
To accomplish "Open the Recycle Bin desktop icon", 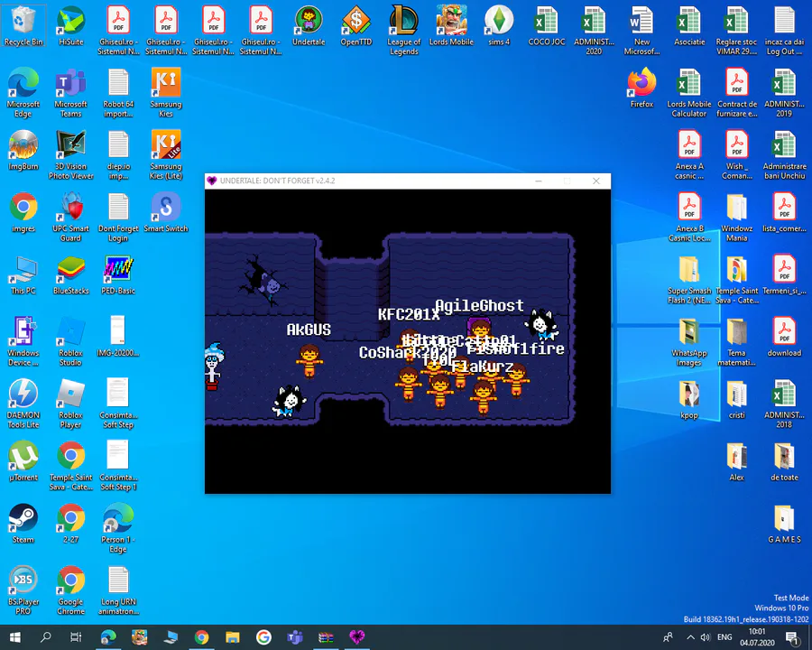I will pos(23,26).
